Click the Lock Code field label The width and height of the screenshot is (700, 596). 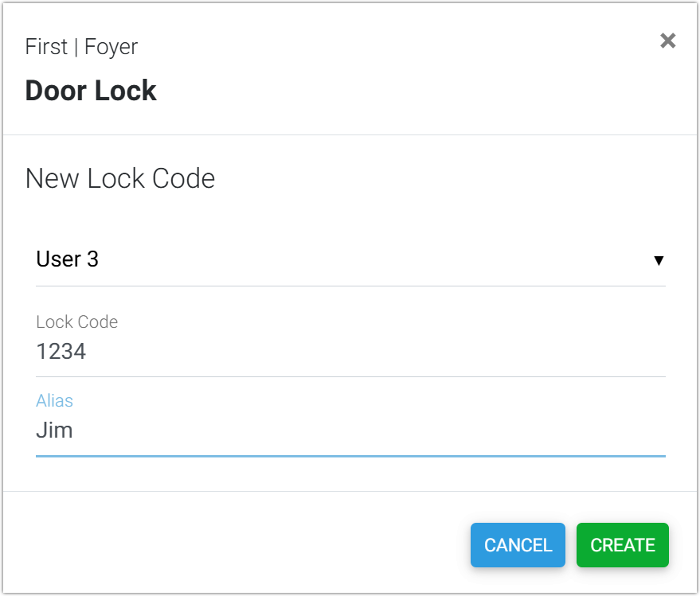pyautogui.click(x=76, y=322)
